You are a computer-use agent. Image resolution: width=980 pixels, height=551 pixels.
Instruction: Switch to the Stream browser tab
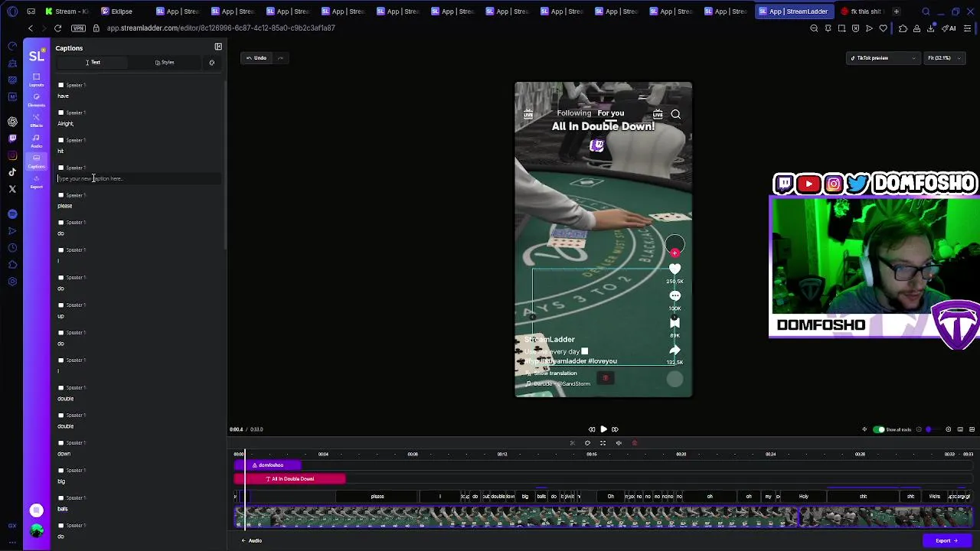(67, 11)
